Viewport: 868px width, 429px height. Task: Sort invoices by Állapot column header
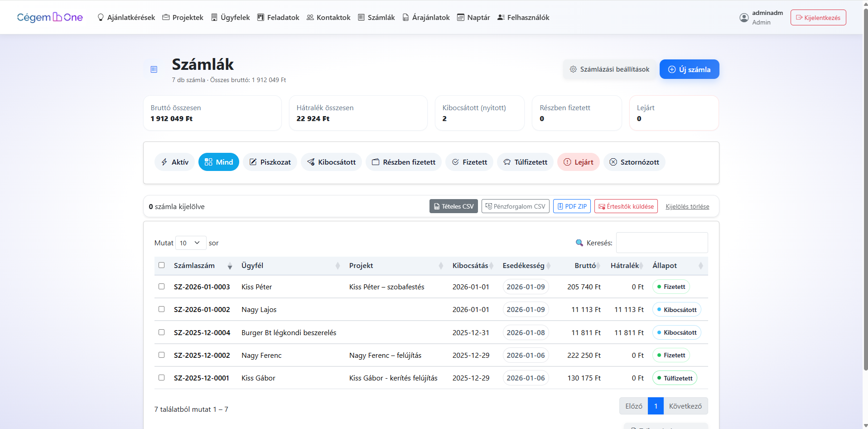[665, 266]
